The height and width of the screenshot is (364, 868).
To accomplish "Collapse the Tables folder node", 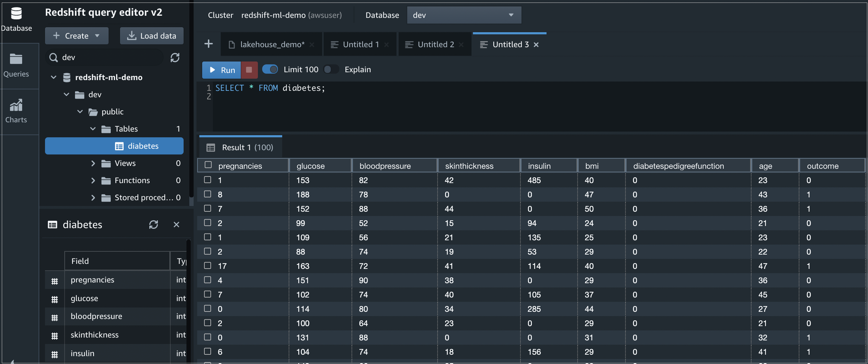I will pyautogui.click(x=93, y=129).
